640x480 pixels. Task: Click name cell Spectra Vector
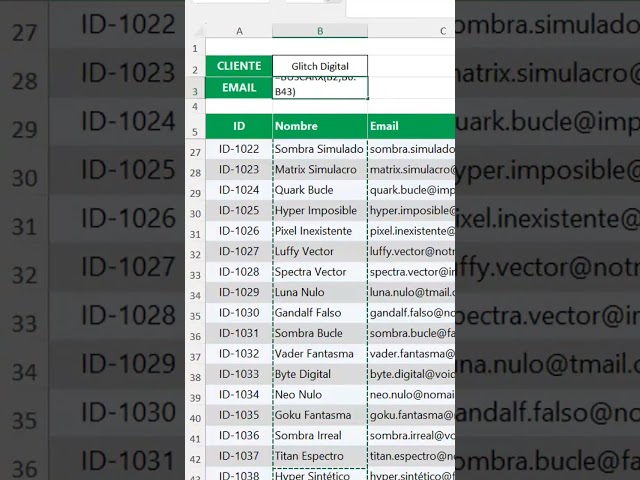point(320,271)
